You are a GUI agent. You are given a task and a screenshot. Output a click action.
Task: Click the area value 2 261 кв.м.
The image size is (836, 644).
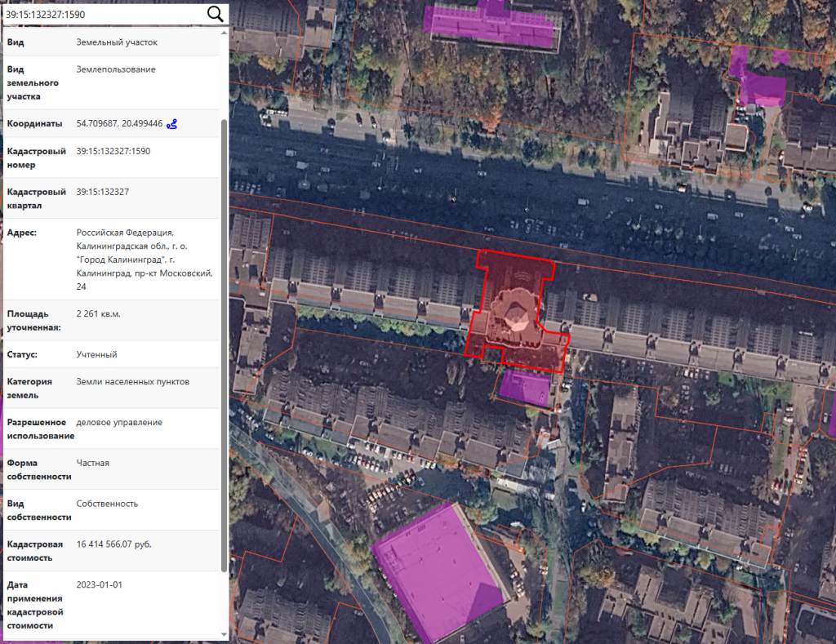pyautogui.click(x=98, y=314)
